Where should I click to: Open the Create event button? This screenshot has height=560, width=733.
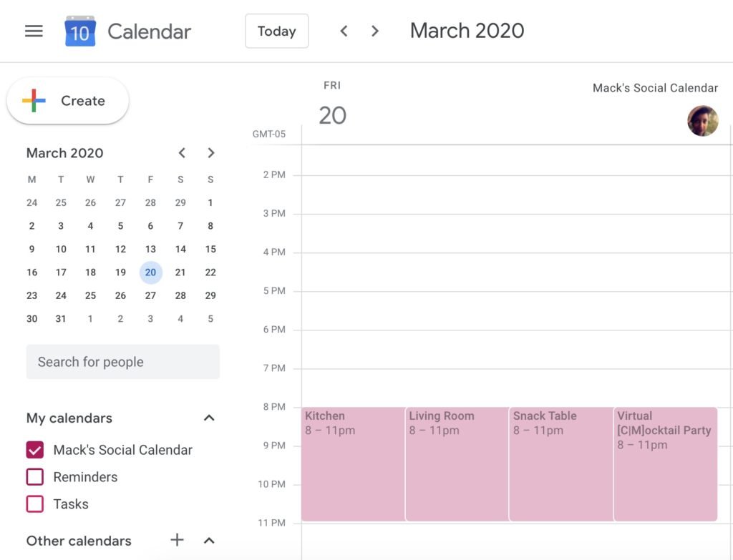68,100
